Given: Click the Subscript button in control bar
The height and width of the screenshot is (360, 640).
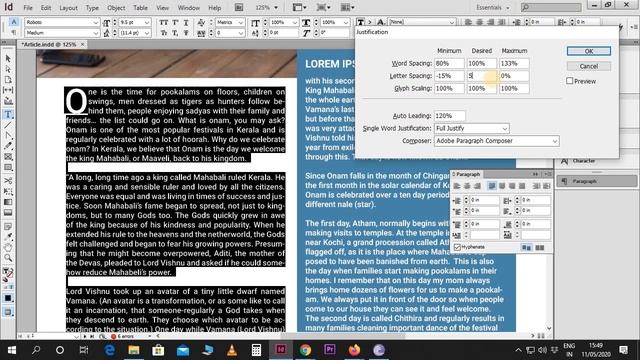Looking at the screenshot, I should (x=175, y=33).
